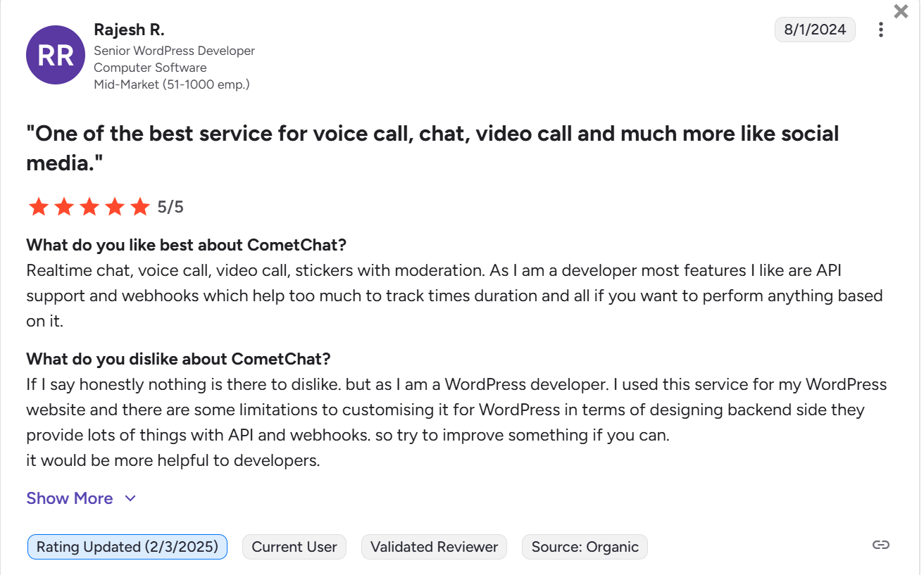Screen dimensions: 924x575
Task: Select the first red star in the rating
Action: [x=39, y=206]
